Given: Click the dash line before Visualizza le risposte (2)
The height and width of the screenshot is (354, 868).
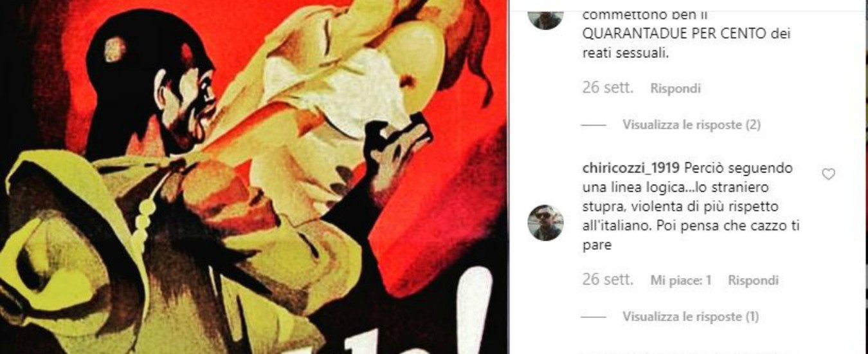Looking at the screenshot, I should pos(593,126).
